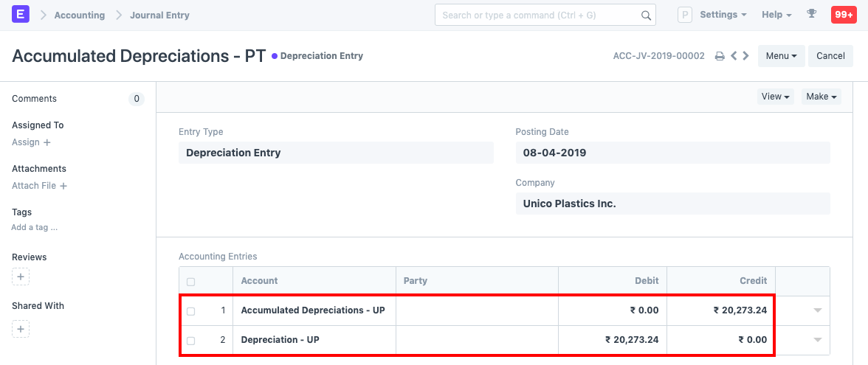Image resolution: width=868 pixels, height=365 pixels.
Task: Click the 99+ notifications badge
Action: pyautogui.click(x=844, y=15)
